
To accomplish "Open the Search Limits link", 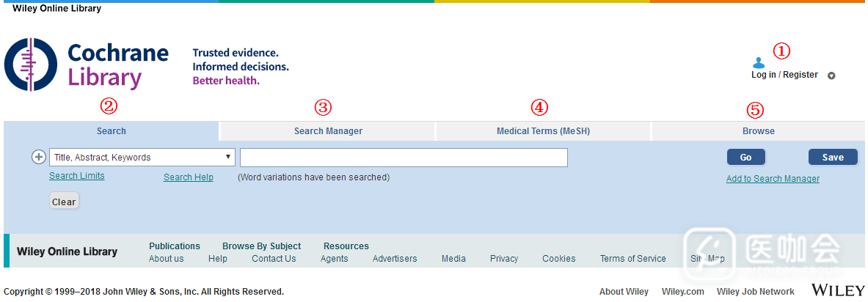I will (x=77, y=176).
